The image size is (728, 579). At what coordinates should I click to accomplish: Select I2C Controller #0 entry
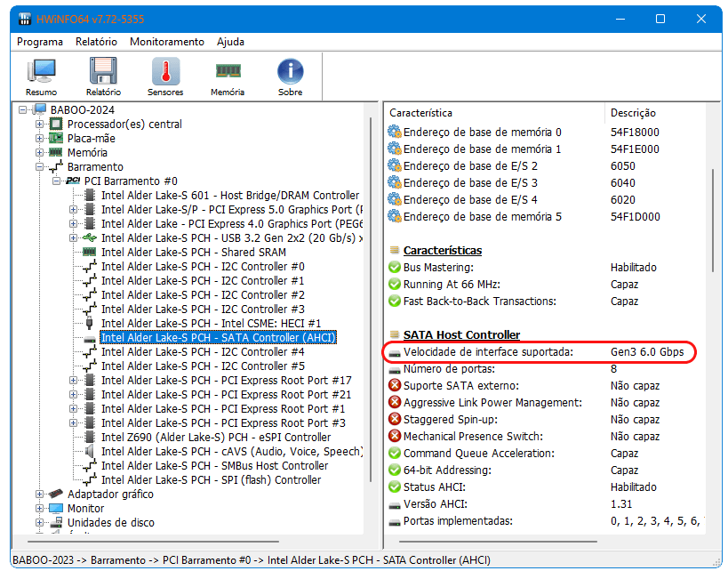(203, 266)
